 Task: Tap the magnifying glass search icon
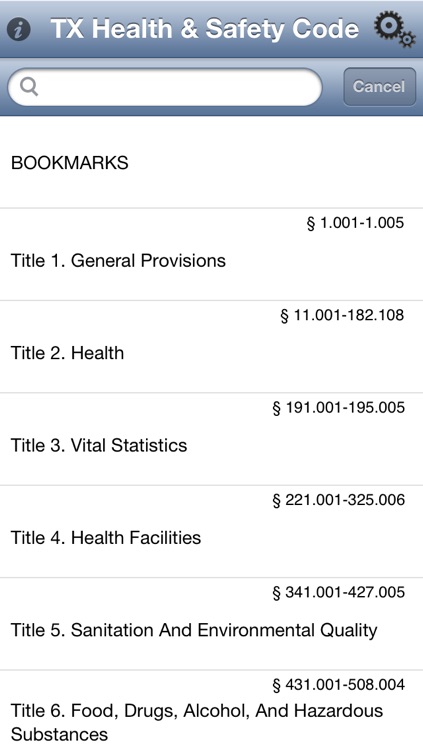click(29, 87)
